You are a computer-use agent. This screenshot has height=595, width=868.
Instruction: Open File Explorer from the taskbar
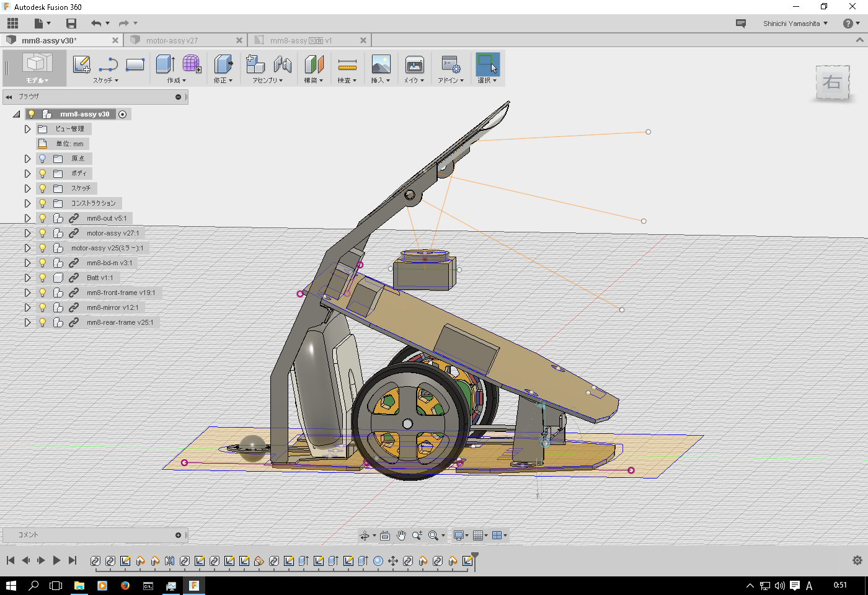[79, 585]
